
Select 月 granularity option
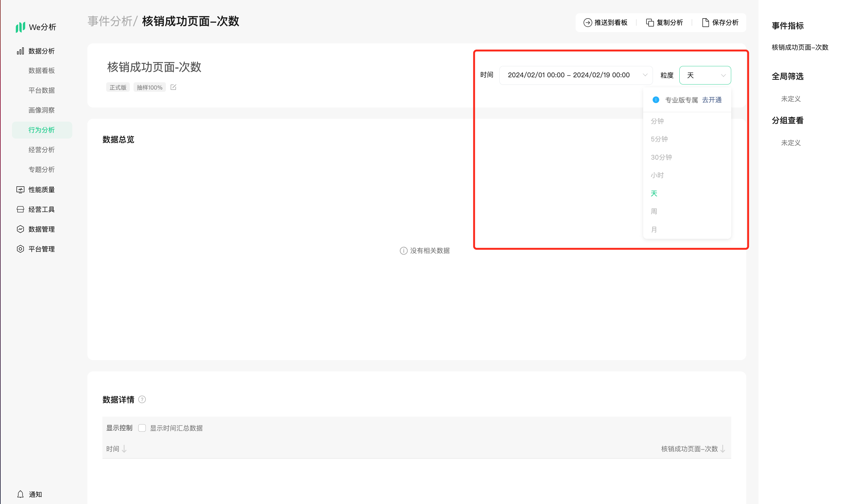[x=654, y=230]
